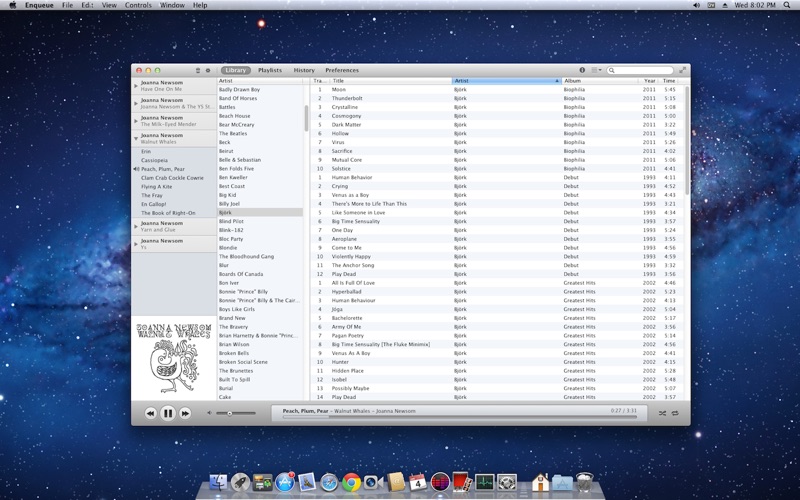The image size is (800, 500).
Task: Open Photo Booth from the dock
Action: pos(462,482)
